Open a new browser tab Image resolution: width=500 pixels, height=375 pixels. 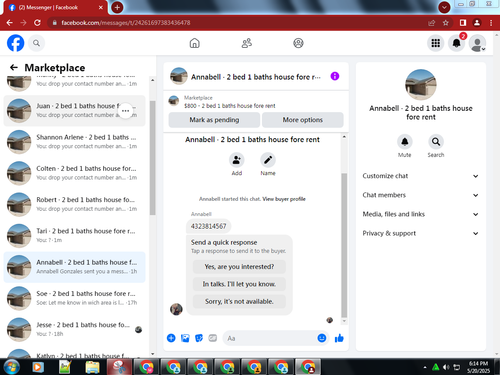click(117, 7)
